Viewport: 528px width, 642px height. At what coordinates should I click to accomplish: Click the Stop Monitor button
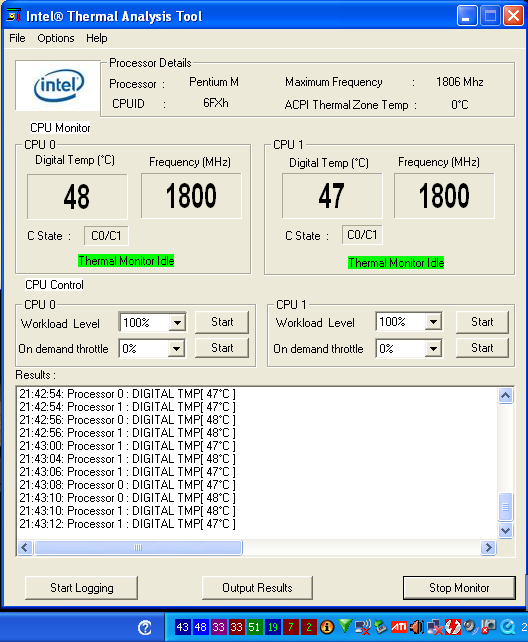[459, 588]
